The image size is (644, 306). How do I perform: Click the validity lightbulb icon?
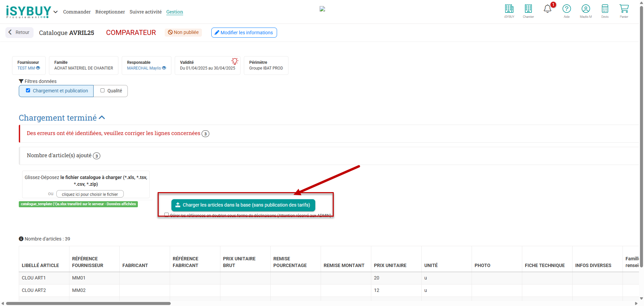[235, 61]
